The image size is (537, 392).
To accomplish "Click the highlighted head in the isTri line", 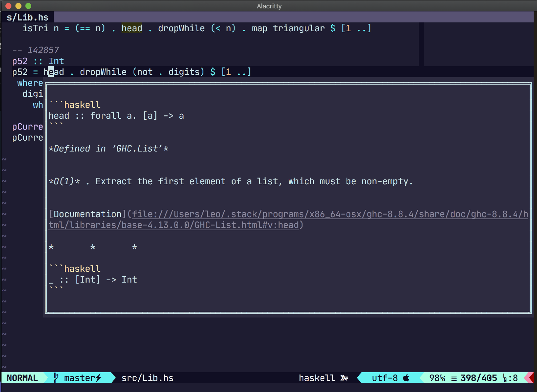I will pyautogui.click(x=132, y=28).
